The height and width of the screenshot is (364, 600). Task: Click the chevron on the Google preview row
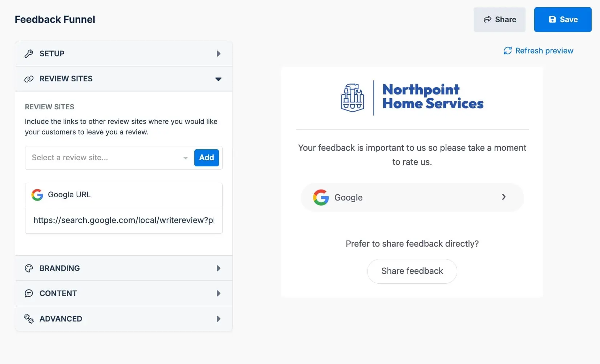(x=504, y=197)
